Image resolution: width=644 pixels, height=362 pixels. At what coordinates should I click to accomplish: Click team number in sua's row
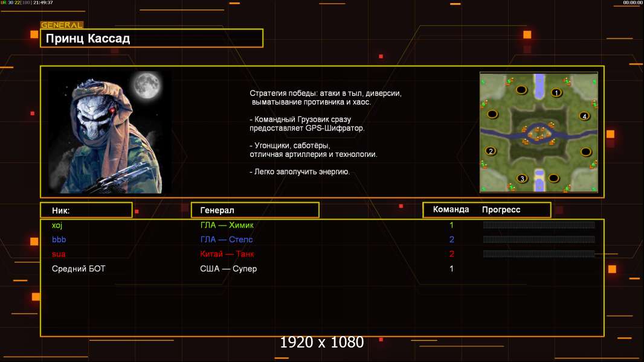(x=451, y=254)
